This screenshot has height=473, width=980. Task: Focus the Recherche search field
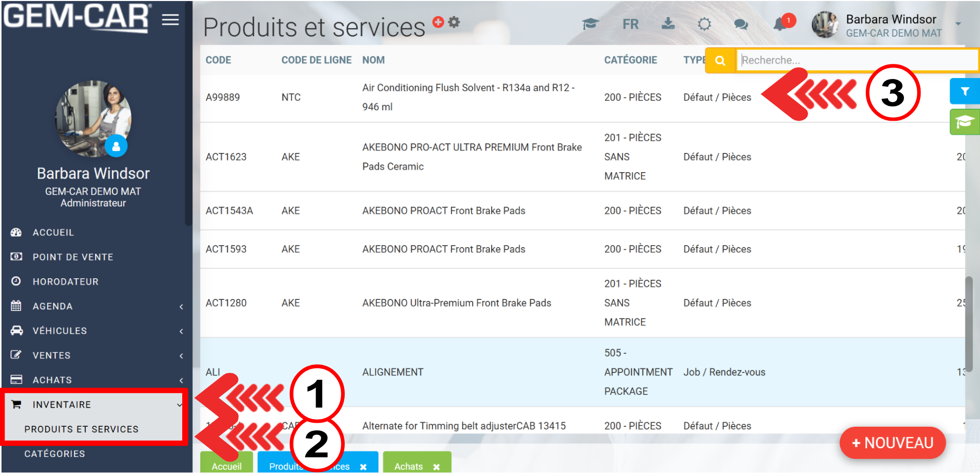click(x=856, y=60)
